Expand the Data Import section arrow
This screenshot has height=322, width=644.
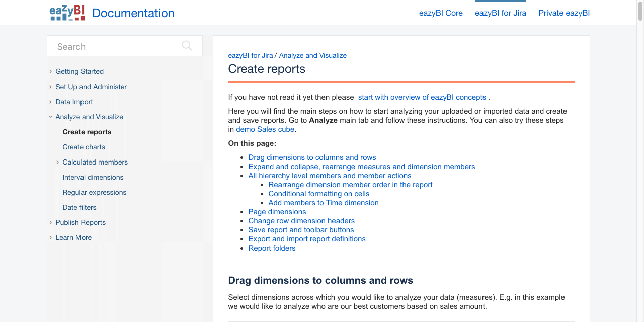pos(50,102)
